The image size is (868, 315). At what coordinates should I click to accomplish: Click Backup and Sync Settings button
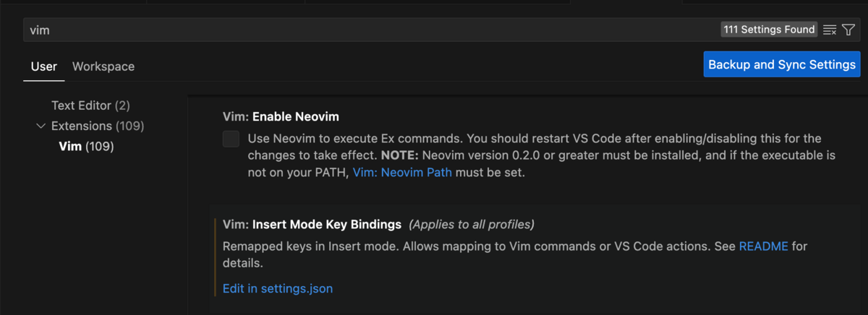point(782,64)
